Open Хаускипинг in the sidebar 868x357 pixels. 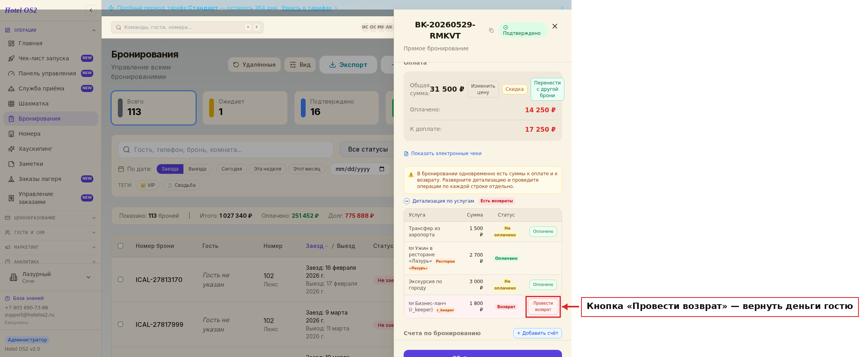[50, 149]
